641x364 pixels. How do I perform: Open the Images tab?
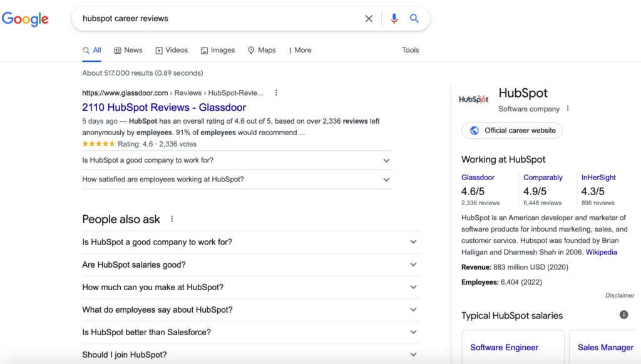pos(218,50)
